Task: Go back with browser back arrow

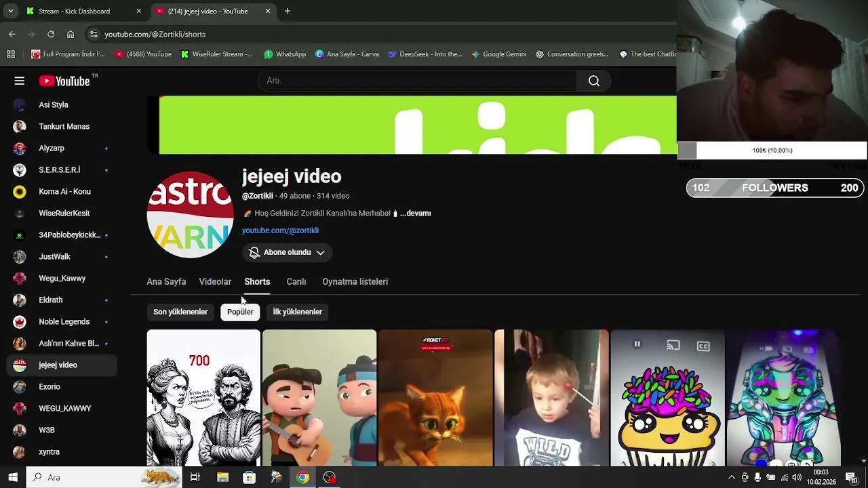Action: click(x=12, y=34)
